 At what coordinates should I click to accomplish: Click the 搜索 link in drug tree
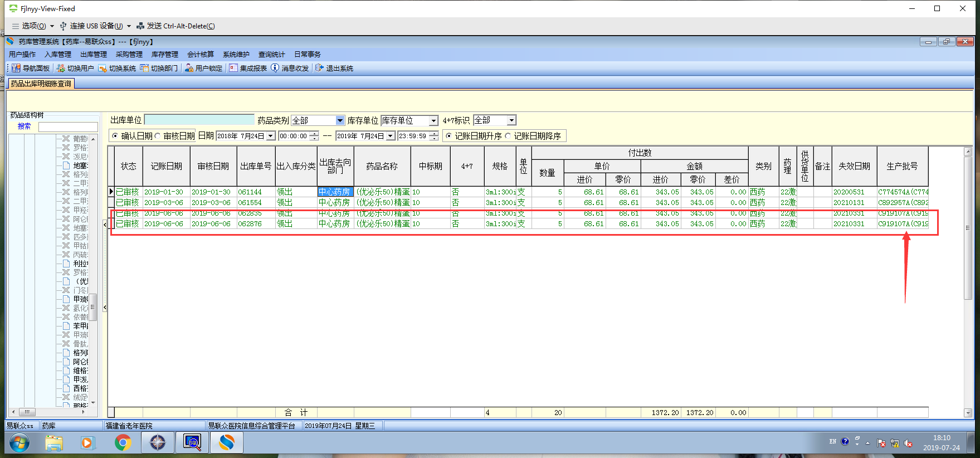[24, 126]
